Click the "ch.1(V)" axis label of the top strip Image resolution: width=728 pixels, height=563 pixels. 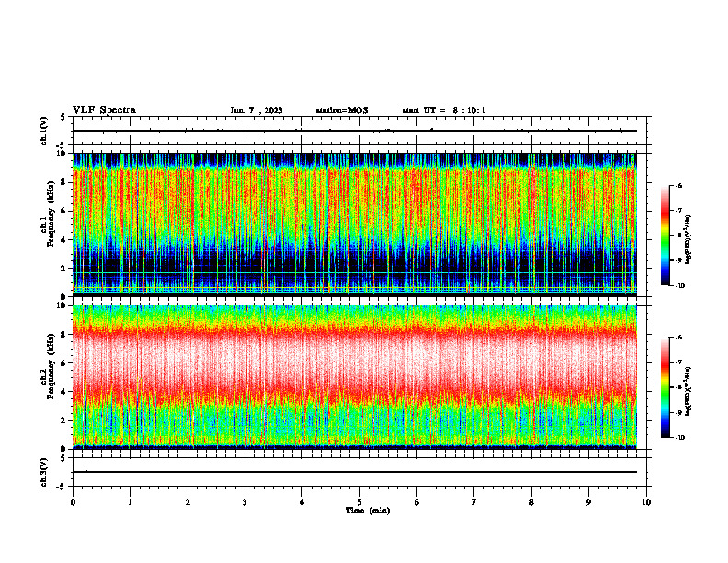pyautogui.click(x=44, y=131)
